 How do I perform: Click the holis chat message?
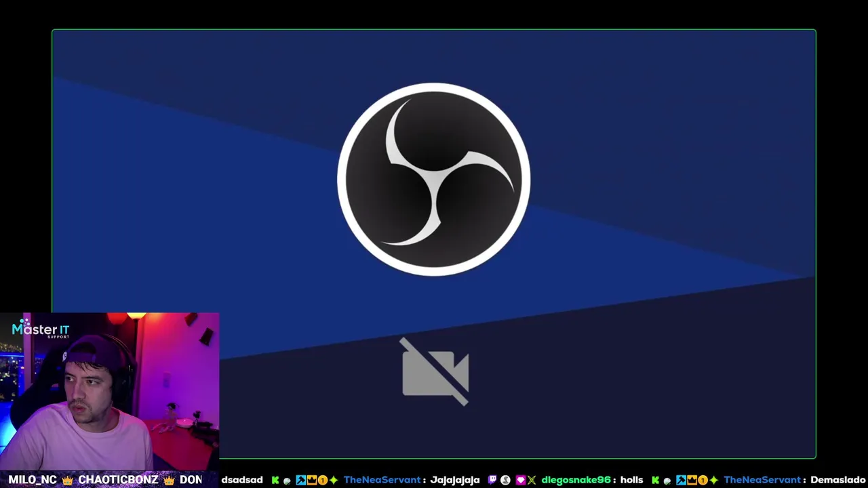click(x=631, y=480)
